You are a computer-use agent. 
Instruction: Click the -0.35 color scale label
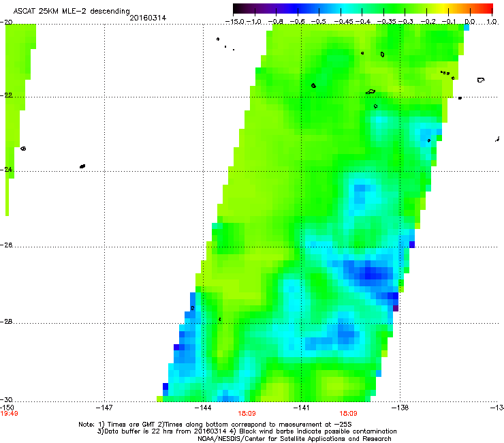386,22
